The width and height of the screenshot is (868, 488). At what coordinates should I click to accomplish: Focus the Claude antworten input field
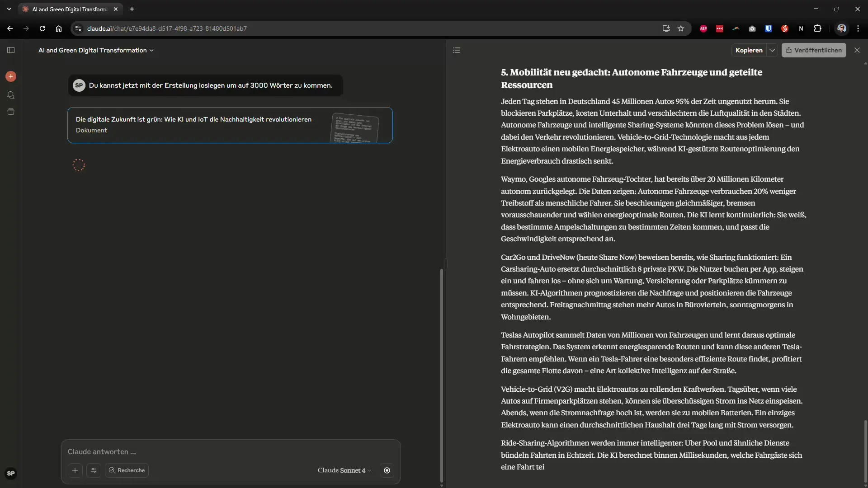231,451
